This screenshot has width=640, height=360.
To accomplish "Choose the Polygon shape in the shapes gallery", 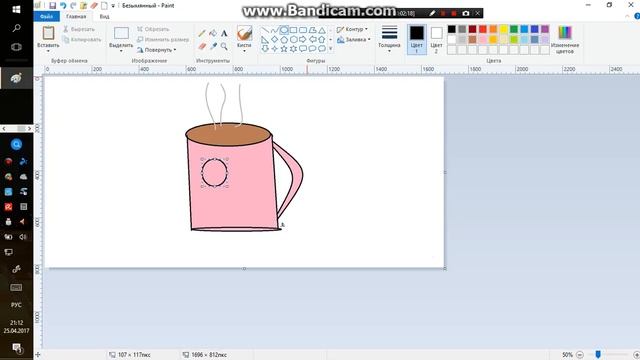I will pos(312,30).
